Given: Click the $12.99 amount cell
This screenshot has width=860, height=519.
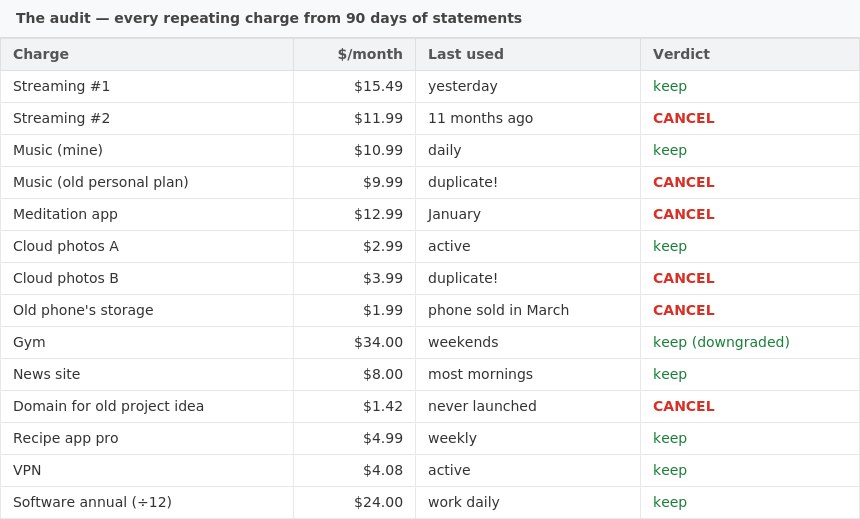Looking at the screenshot, I should pyautogui.click(x=354, y=214).
